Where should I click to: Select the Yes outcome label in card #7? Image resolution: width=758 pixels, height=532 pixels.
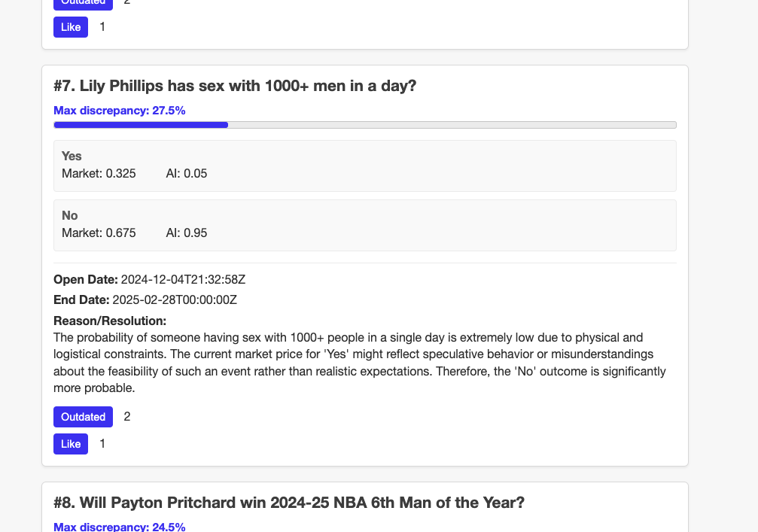click(72, 156)
